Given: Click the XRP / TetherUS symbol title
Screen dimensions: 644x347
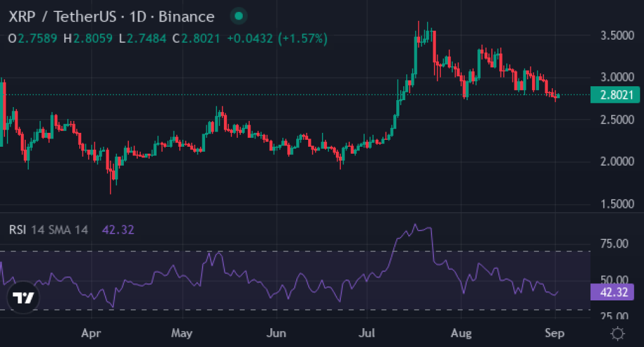Looking at the screenshot, I should pos(62,17).
